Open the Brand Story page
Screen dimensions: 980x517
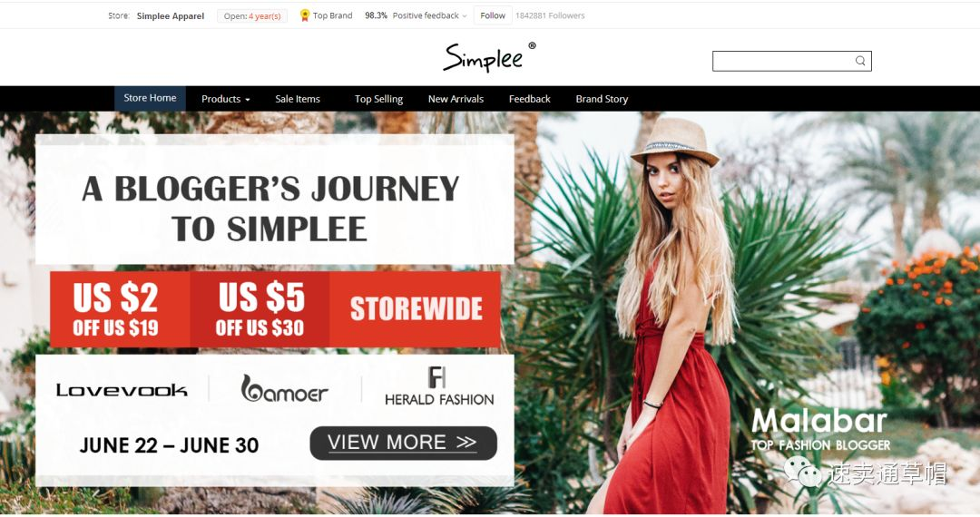tap(602, 99)
